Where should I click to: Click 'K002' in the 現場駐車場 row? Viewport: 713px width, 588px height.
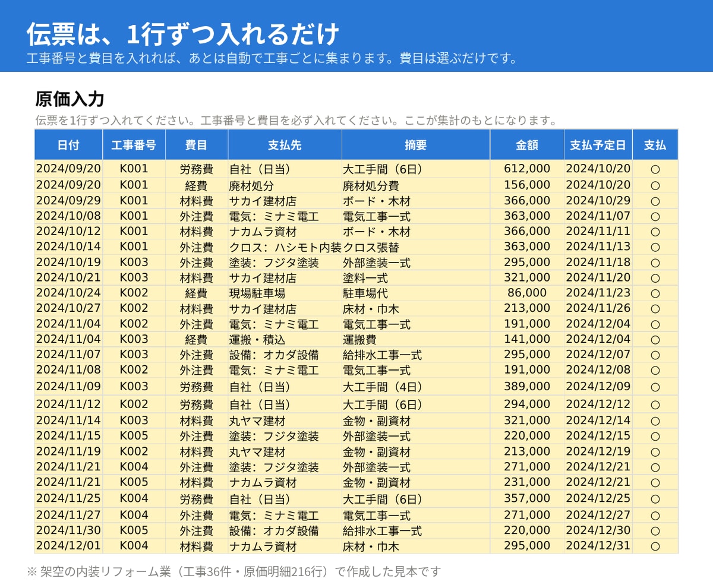(134, 293)
